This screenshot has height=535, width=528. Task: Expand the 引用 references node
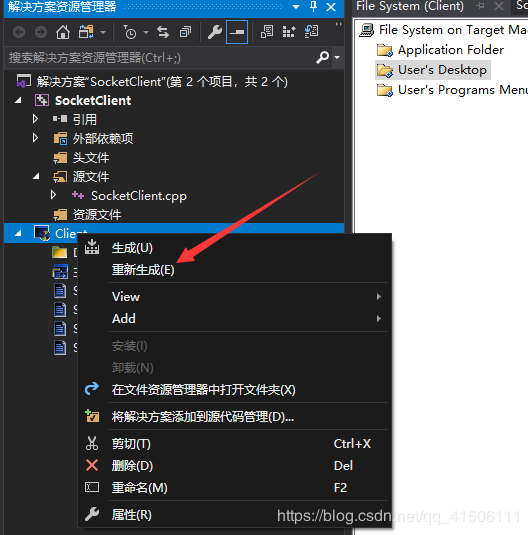35,119
